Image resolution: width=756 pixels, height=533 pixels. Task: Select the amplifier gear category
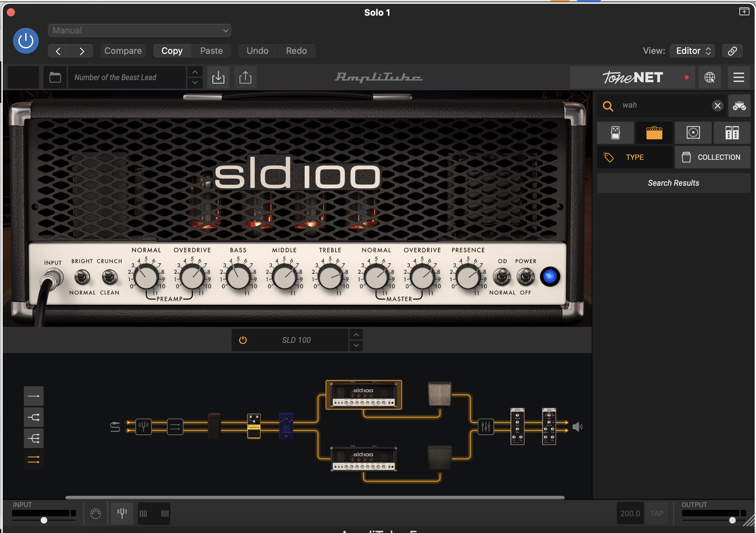click(654, 133)
